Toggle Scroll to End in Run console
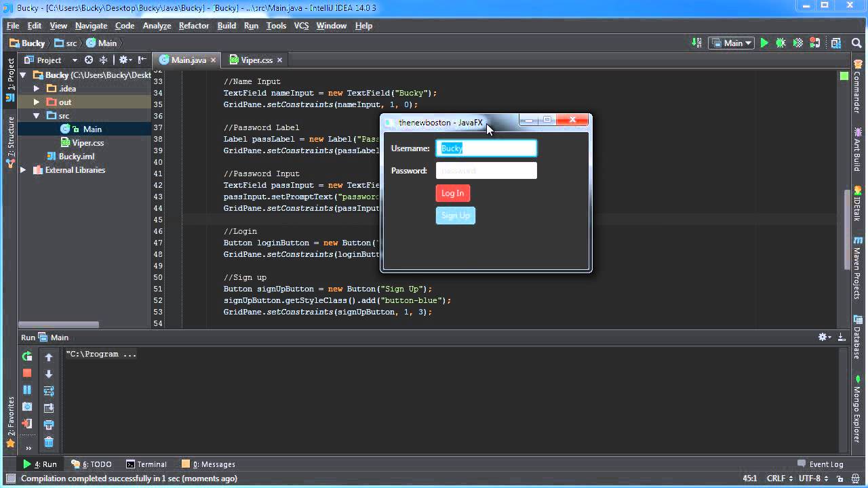 click(x=49, y=408)
